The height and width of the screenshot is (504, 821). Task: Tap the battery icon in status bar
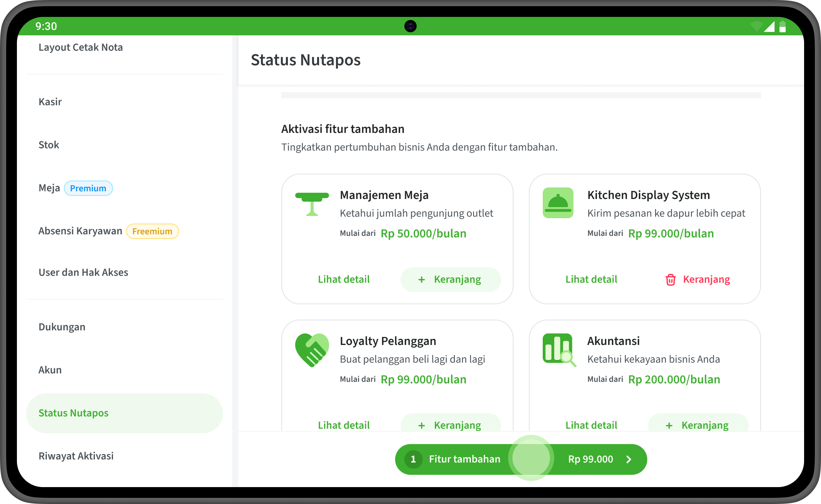pyautogui.click(x=782, y=27)
